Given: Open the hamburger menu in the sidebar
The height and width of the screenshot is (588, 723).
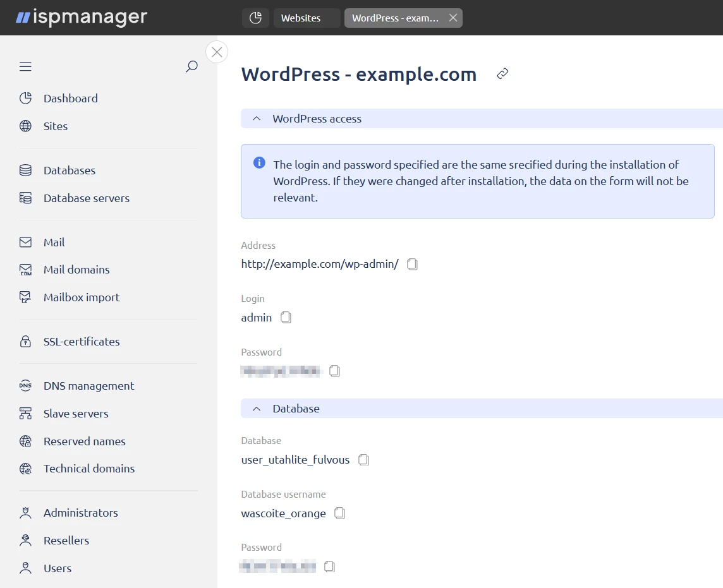Looking at the screenshot, I should [25, 67].
